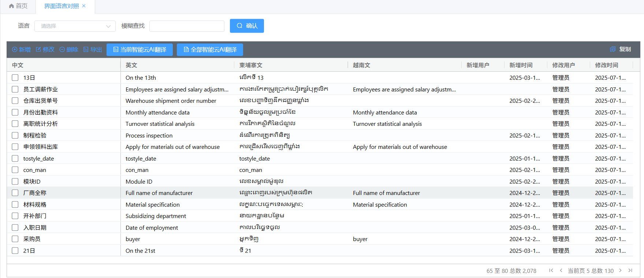Open the 首页 home tab
This screenshot has width=644, height=278.
(x=18, y=6)
